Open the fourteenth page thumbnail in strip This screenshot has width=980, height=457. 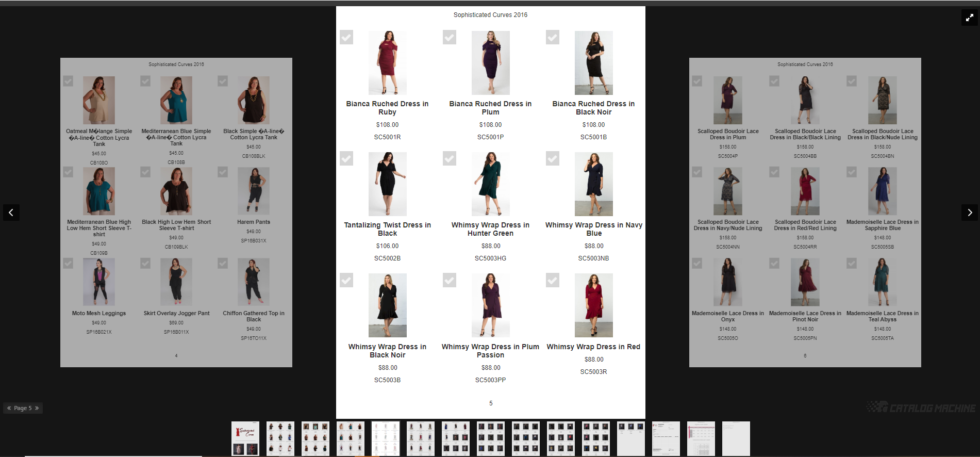coord(701,438)
